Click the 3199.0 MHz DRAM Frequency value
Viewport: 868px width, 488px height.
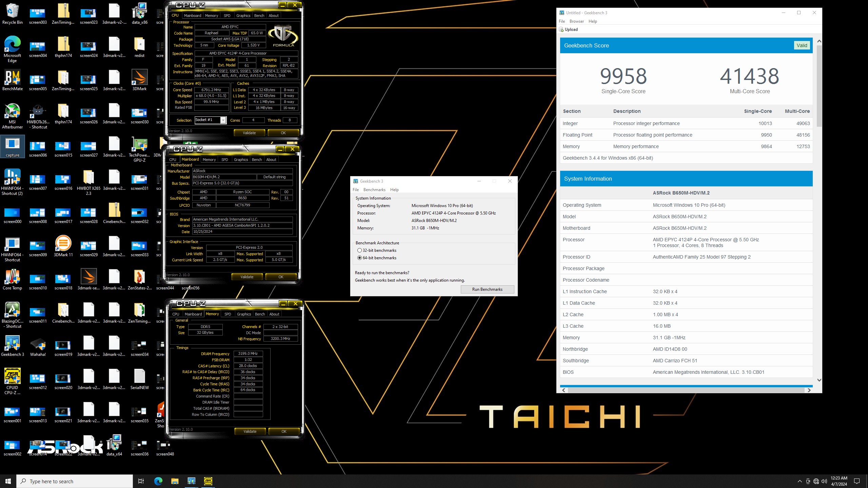[248, 353]
